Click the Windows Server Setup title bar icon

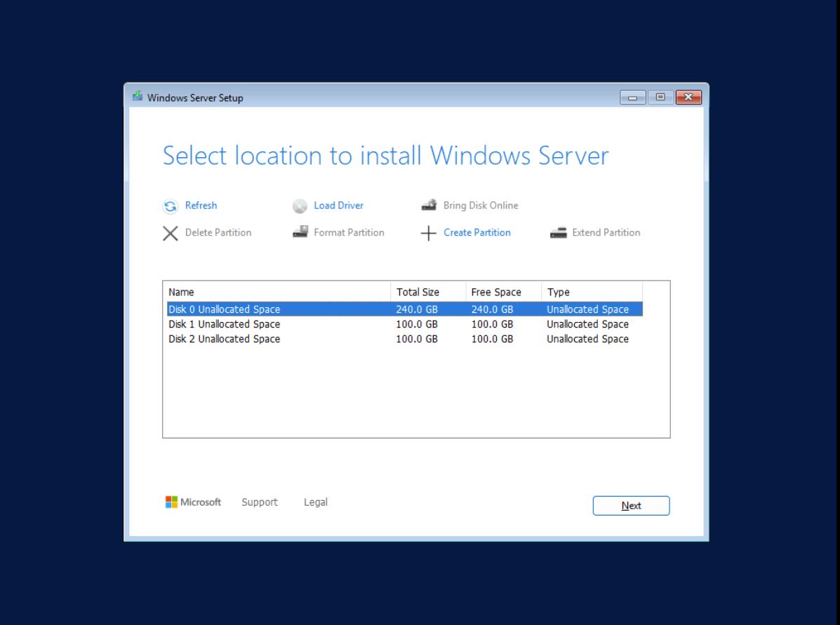[138, 96]
